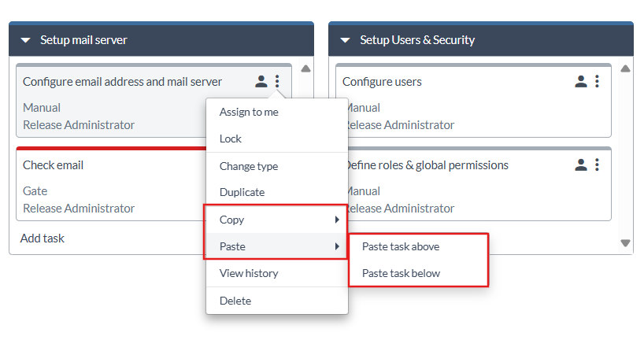
Task: Open options menu for Define roles & global permissions
Action: coord(597,164)
